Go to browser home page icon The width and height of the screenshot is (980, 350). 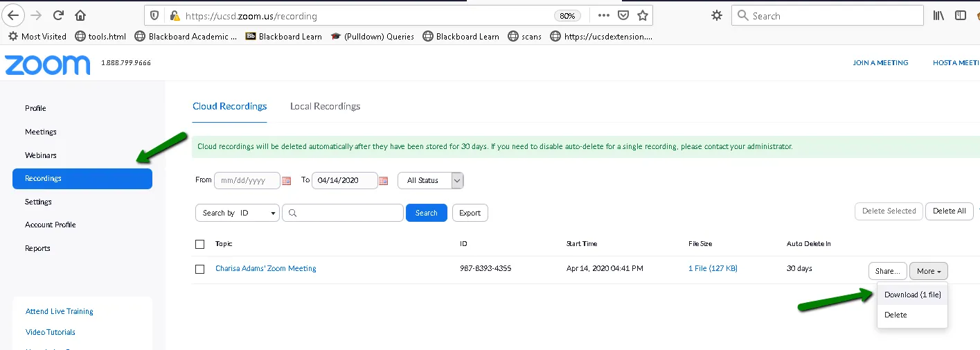coord(81,15)
